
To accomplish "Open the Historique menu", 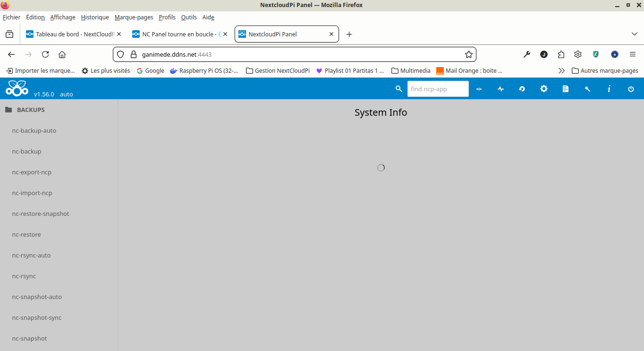I will (95, 17).
